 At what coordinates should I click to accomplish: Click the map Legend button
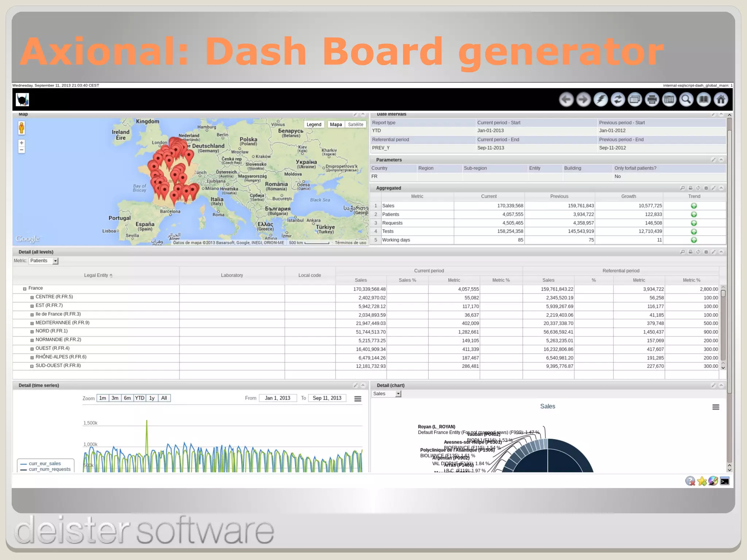tap(314, 124)
